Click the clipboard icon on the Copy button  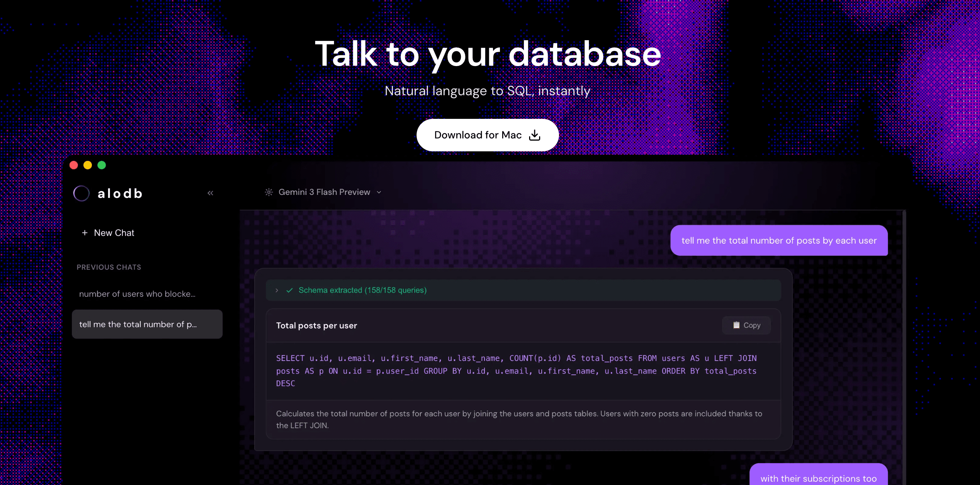[x=736, y=325]
